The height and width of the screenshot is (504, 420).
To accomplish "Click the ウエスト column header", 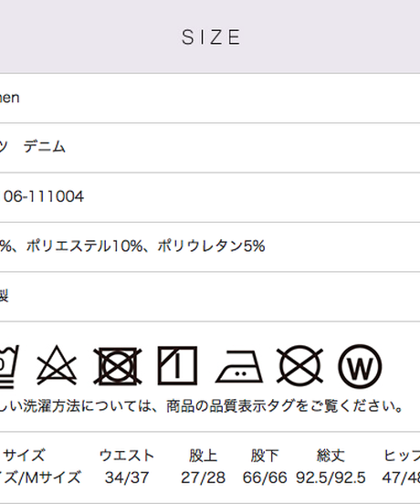I will click(127, 455).
